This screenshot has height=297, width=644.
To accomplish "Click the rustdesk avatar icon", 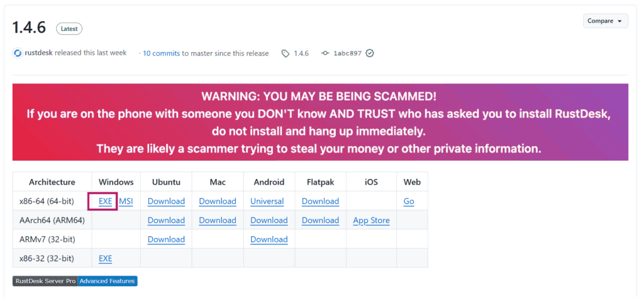I will (18, 53).
